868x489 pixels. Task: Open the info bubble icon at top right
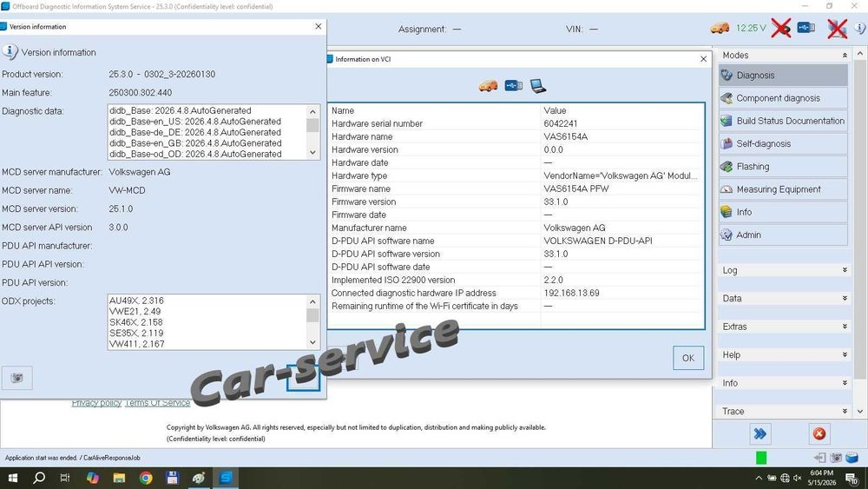[861, 28]
